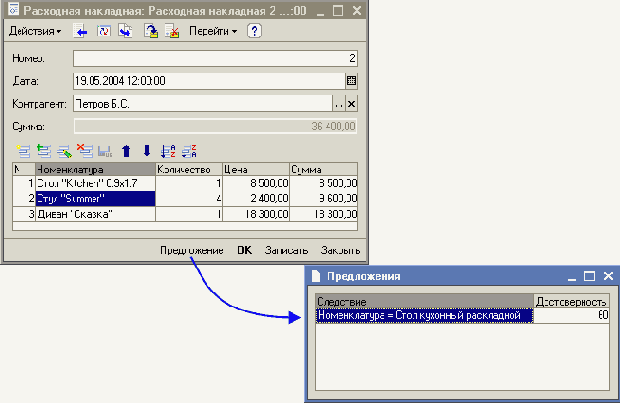Open the Действия dropdown menu
This screenshot has width=620, height=403.
tap(34, 31)
